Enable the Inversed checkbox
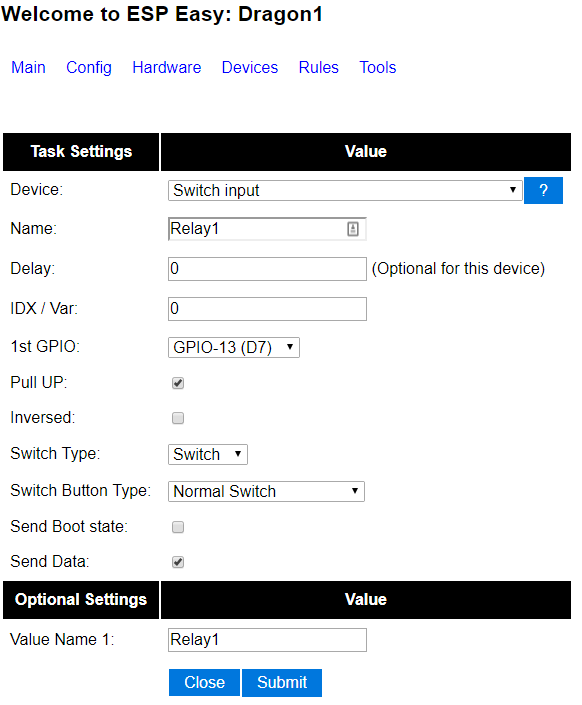Viewport: 582px width, 705px height. 178,418
